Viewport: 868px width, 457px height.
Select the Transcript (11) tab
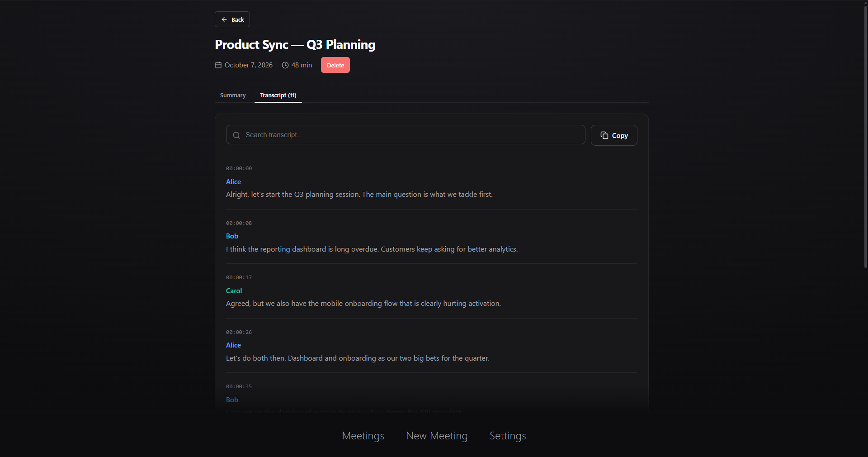click(278, 95)
